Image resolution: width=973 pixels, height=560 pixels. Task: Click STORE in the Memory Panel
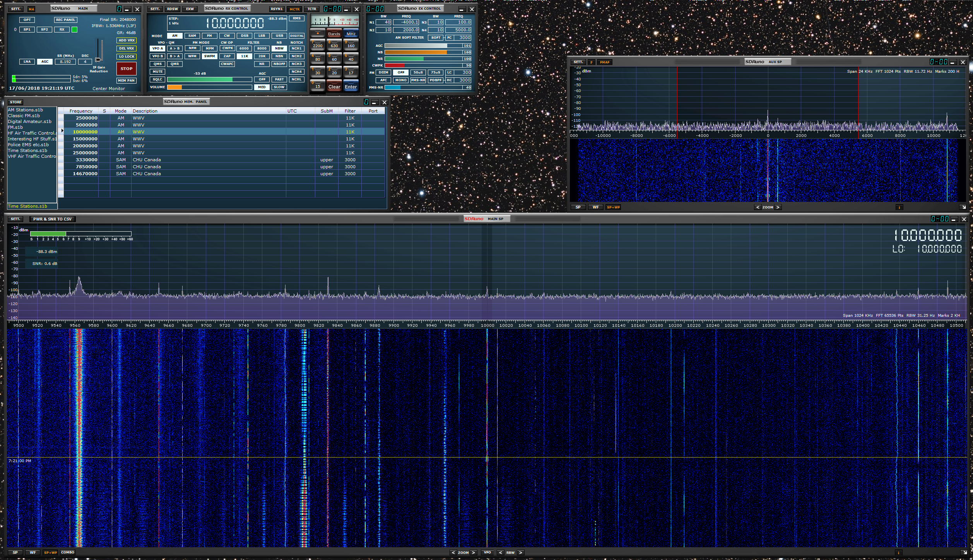(16, 102)
